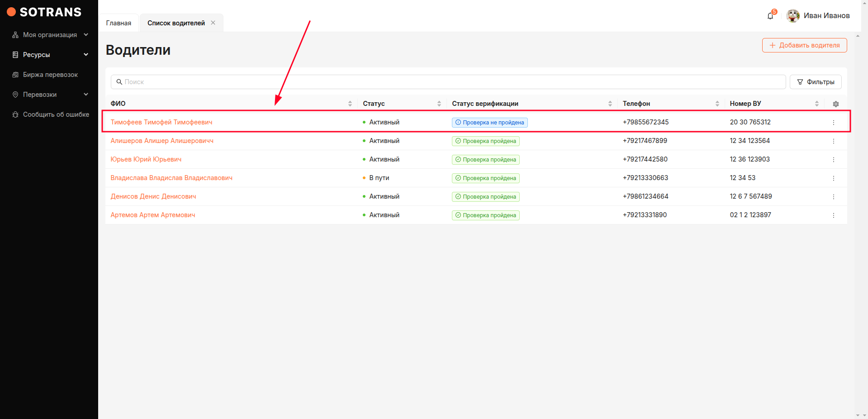Sort table by ФИО column
Viewport: 868px width, 419px height.
pos(350,104)
